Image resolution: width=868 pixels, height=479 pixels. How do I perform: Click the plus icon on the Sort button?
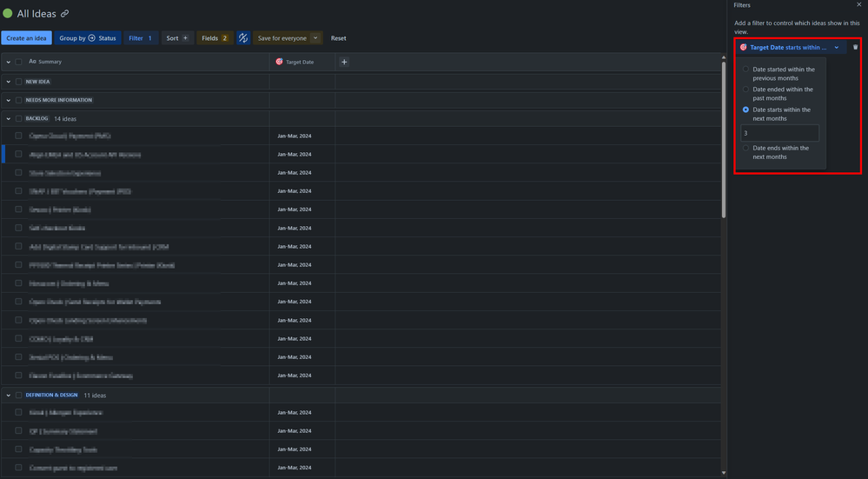point(185,38)
